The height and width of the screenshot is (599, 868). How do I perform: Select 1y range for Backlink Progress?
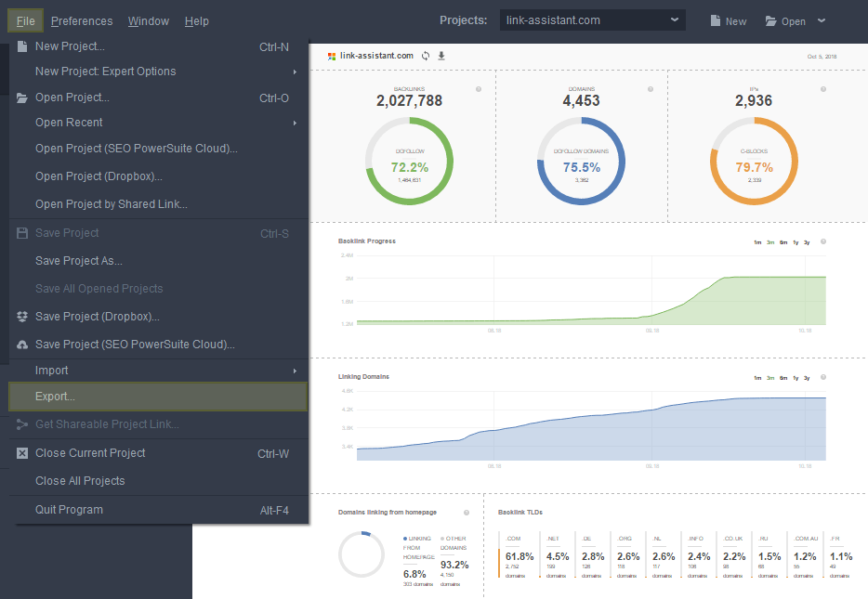796,242
